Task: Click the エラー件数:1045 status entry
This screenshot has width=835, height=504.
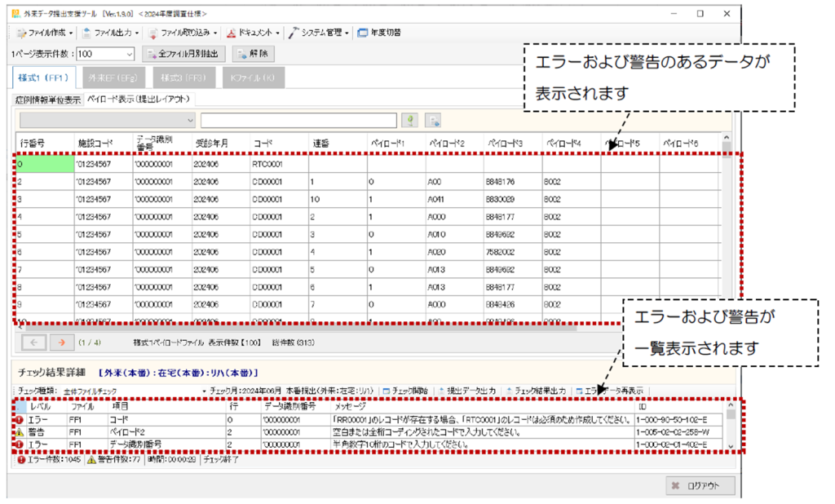Action: tap(49, 459)
